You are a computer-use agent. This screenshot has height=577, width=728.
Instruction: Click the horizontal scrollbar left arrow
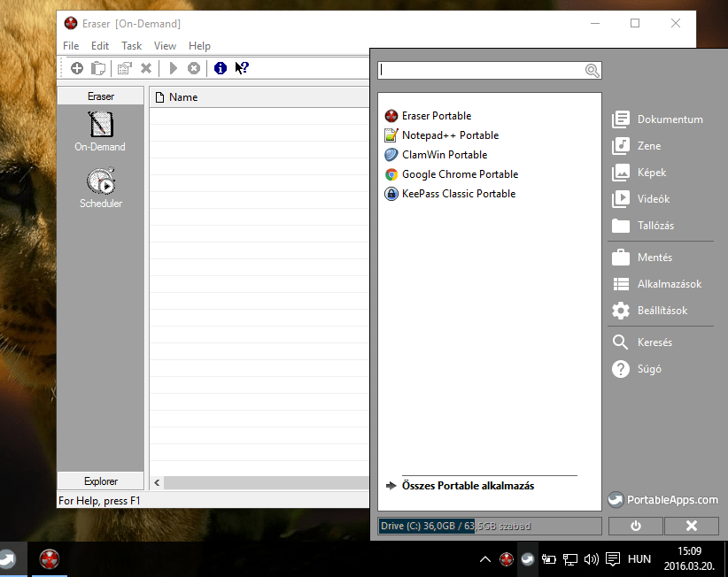click(157, 483)
